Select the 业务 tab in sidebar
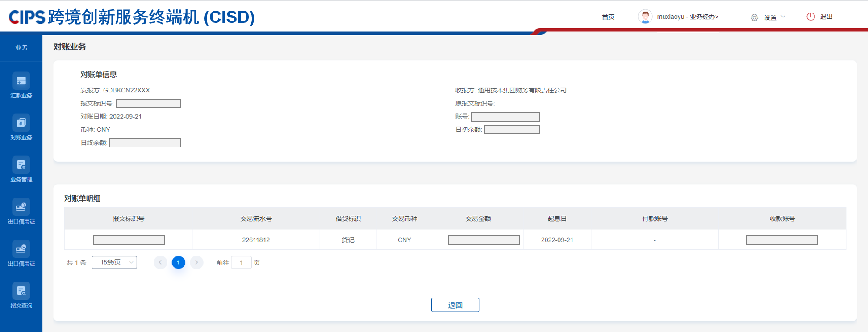 tap(21, 47)
